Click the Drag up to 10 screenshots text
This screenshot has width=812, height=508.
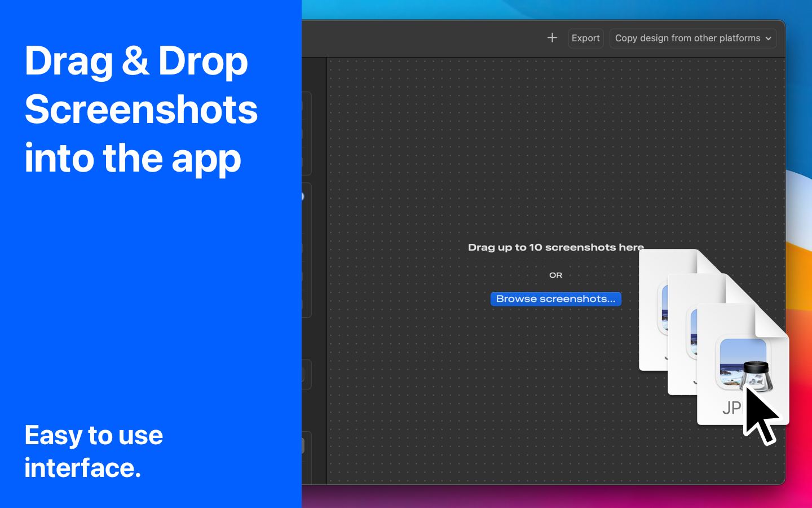[x=556, y=247]
